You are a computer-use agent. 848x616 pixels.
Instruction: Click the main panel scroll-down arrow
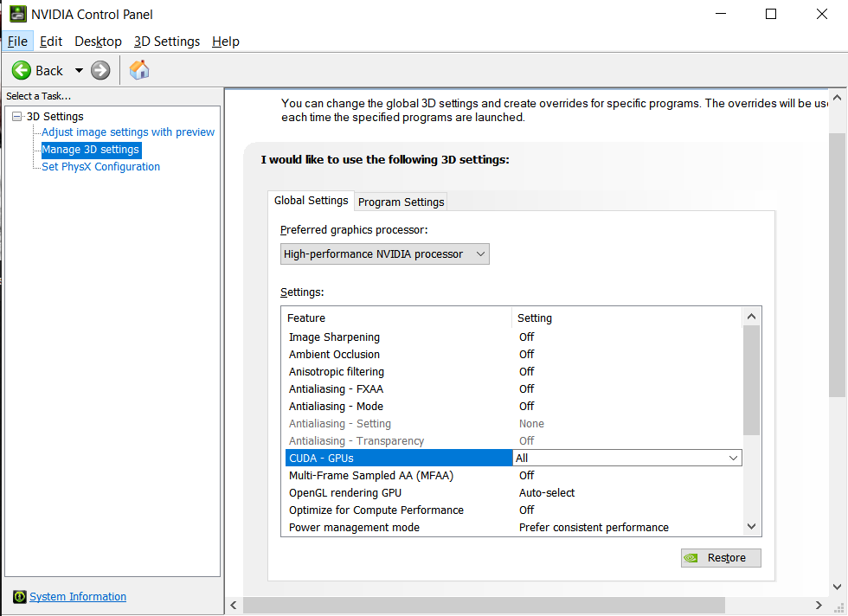[838, 587]
